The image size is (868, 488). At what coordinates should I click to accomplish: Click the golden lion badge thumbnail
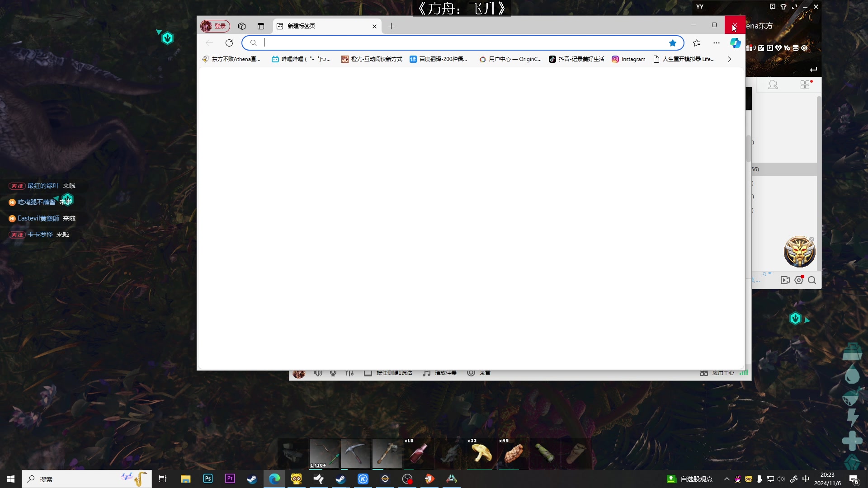[799, 252]
